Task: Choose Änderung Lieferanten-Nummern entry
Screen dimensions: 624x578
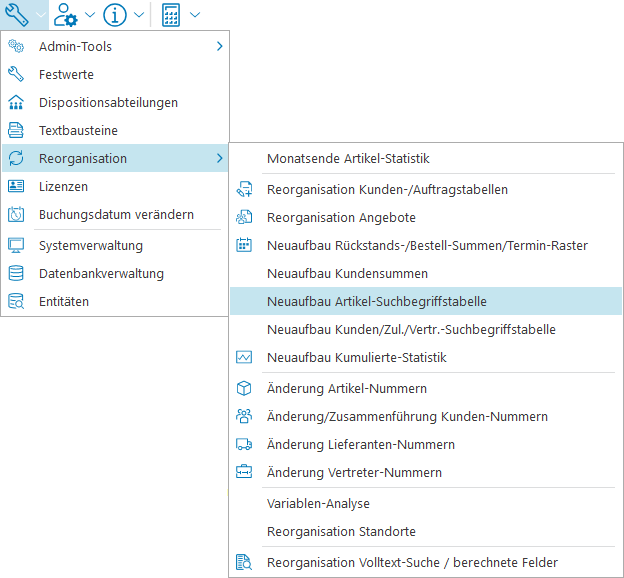Action: click(x=360, y=444)
